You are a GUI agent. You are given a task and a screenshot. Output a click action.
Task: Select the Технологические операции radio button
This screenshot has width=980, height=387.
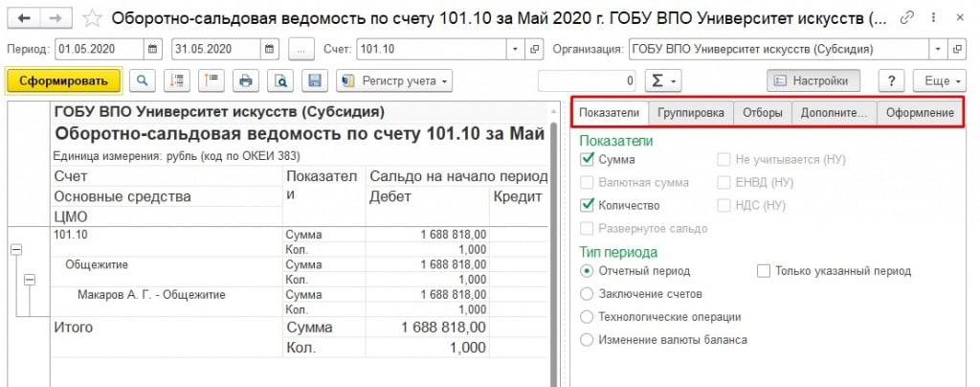click(x=587, y=317)
